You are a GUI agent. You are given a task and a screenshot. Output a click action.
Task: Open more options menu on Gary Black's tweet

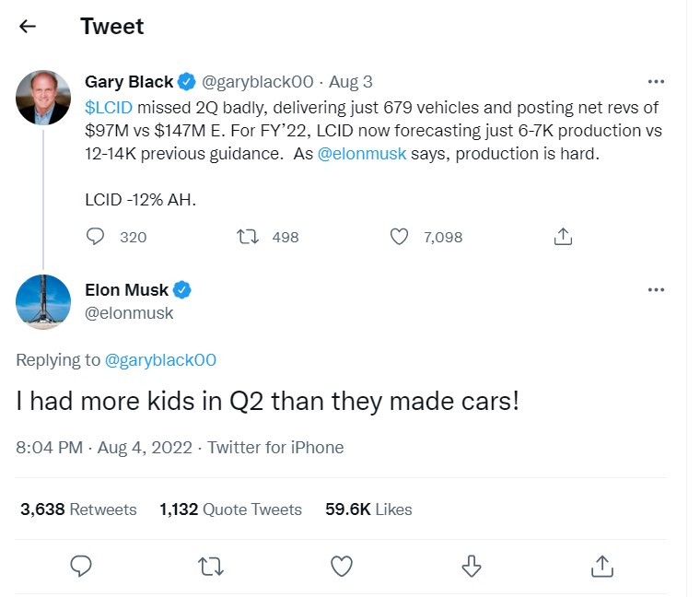point(656,82)
